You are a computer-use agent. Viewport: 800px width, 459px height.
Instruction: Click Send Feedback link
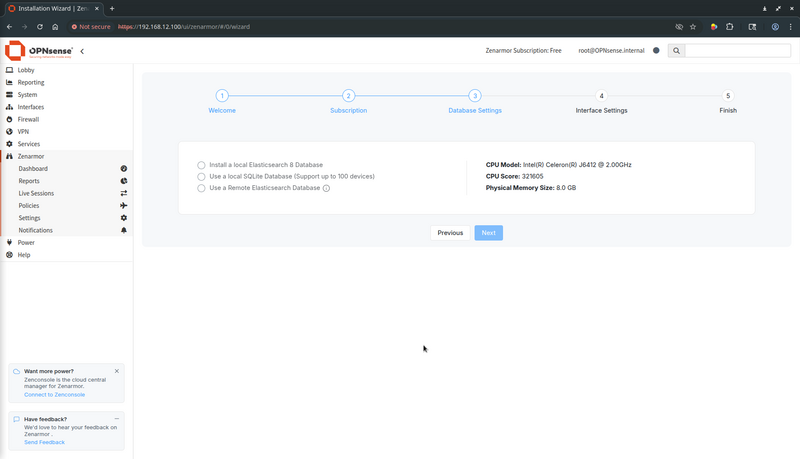click(44, 442)
